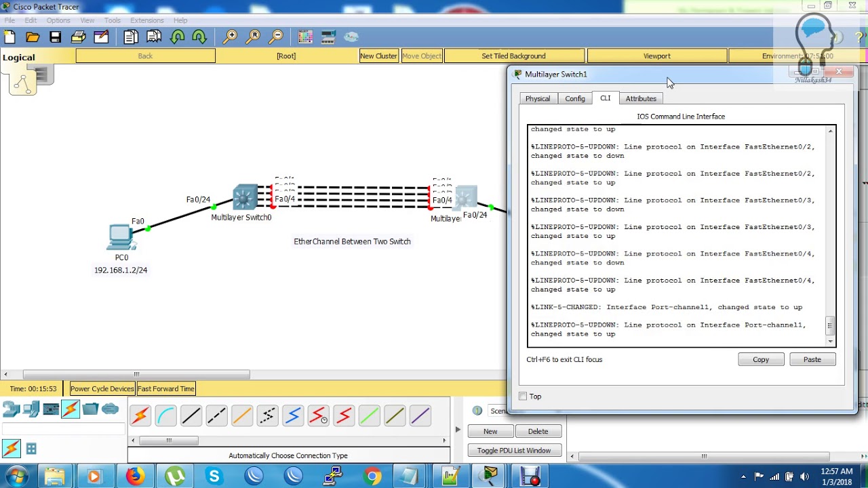
Task: Zoom in on the workspace
Action: 231,37
